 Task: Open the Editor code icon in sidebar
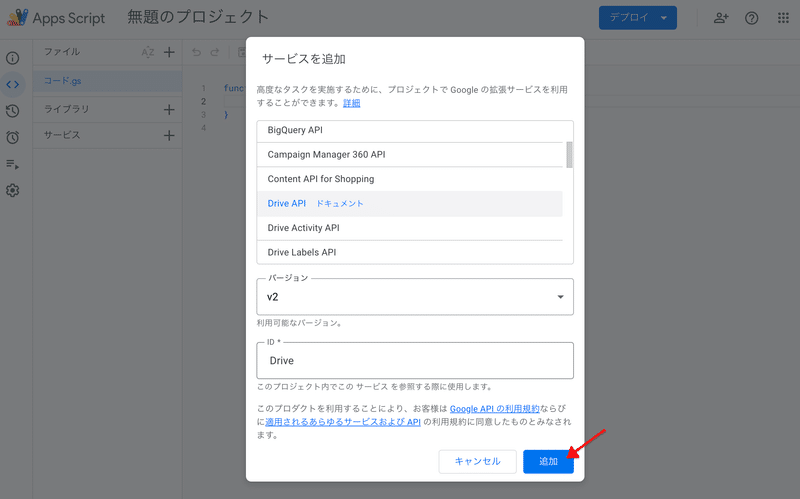coord(13,85)
